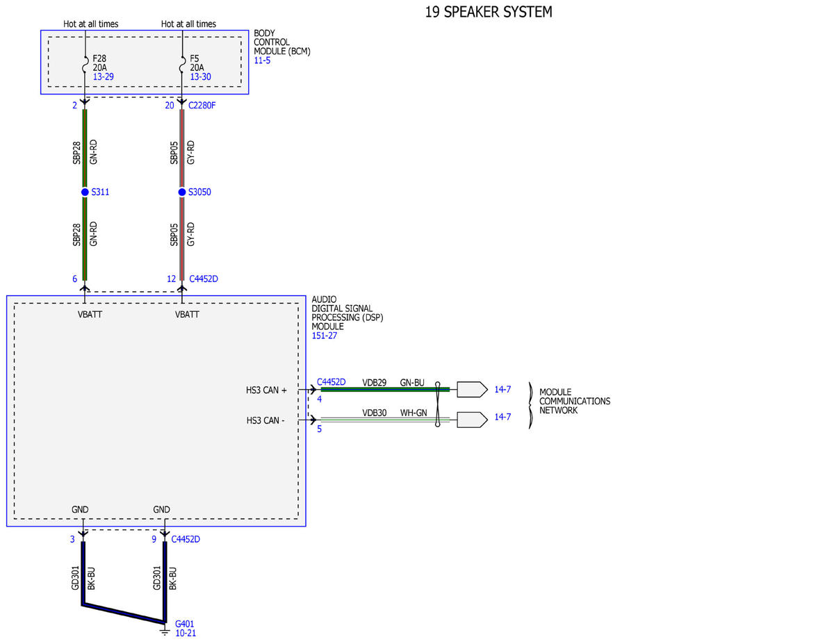Screen dimensions: 834x644
Task: Open connector C4452D label above VBATT
Action: click(204, 279)
